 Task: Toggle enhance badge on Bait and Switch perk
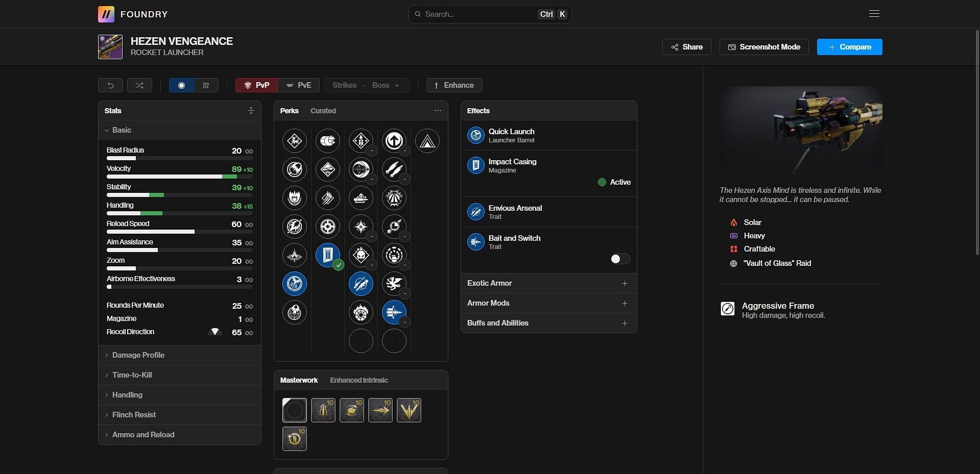tap(404, 322)
